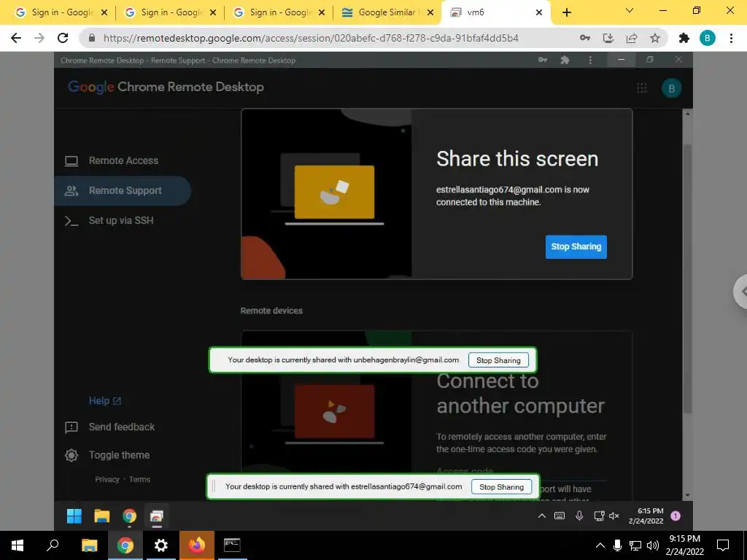Click the install app icon in address bar
Screen dimensions: 747x560
coord(608,38)
